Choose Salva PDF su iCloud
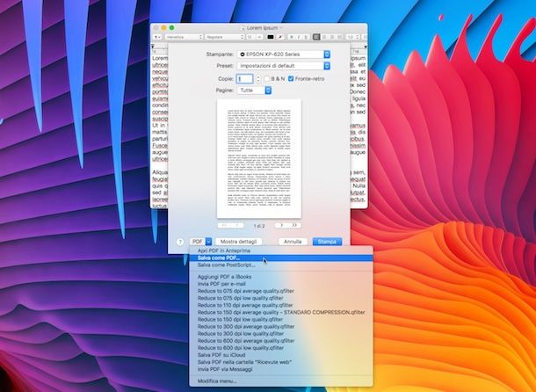 click(281, 355)
